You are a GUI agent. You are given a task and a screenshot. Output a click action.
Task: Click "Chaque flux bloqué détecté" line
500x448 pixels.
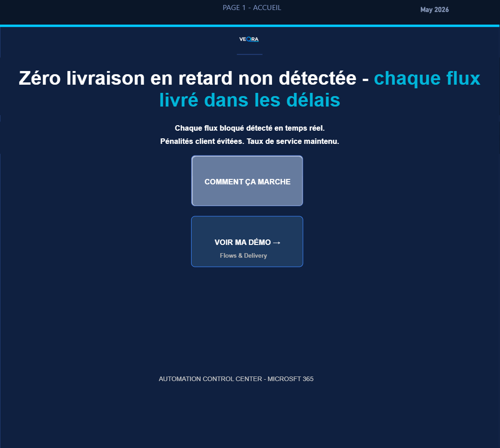(x=250, y=128)
